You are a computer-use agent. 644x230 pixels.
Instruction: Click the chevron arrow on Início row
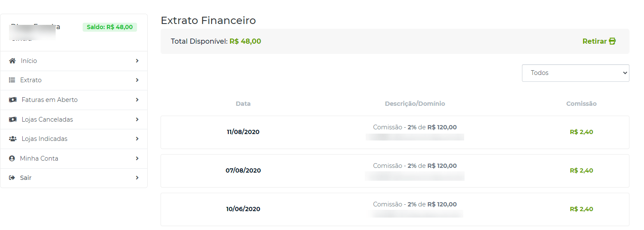137,61
